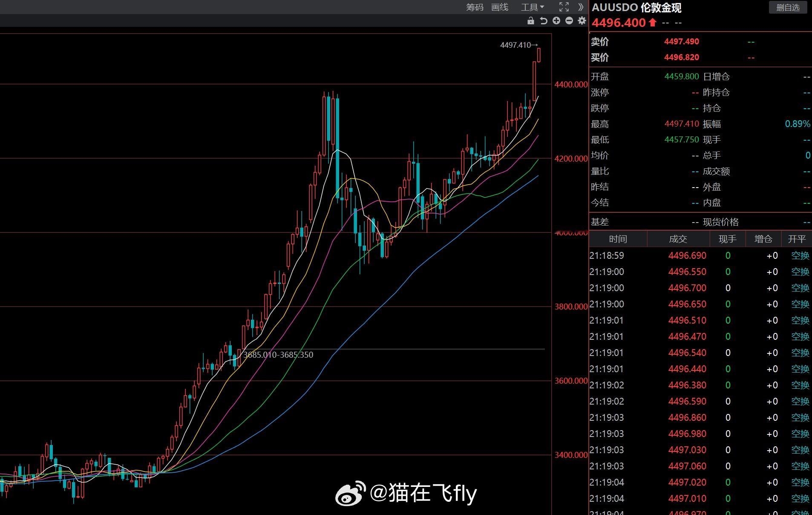Expand the >> hidden toolbar menu

point(581,7)
